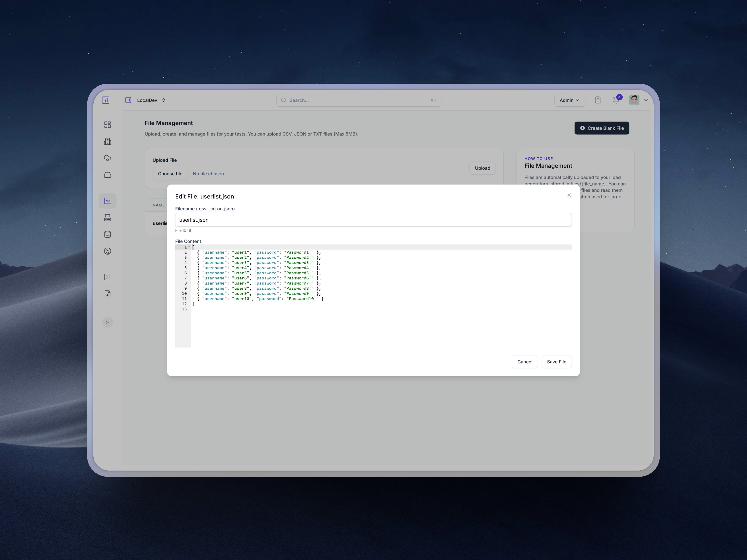Viewport: 747px width, 560px height.
Task: Click the Choose file button
Action: tap(170, 174)
